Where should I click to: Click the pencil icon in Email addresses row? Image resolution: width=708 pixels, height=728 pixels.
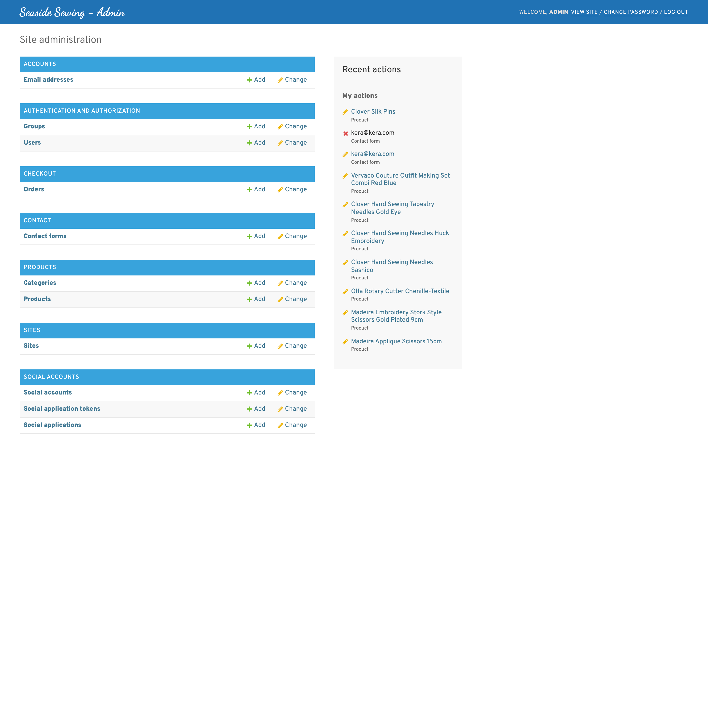280,80
